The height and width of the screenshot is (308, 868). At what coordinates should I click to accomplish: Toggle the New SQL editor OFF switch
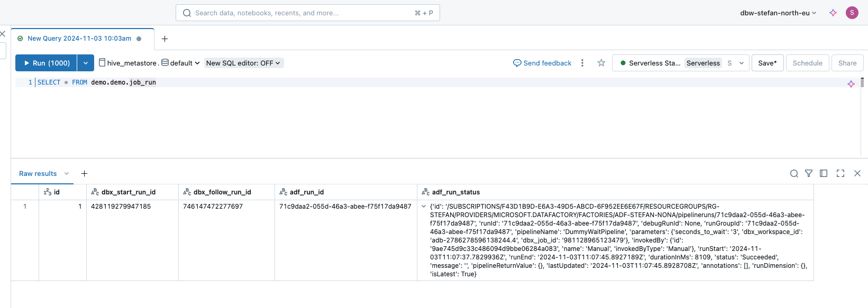tap(243, 63)
